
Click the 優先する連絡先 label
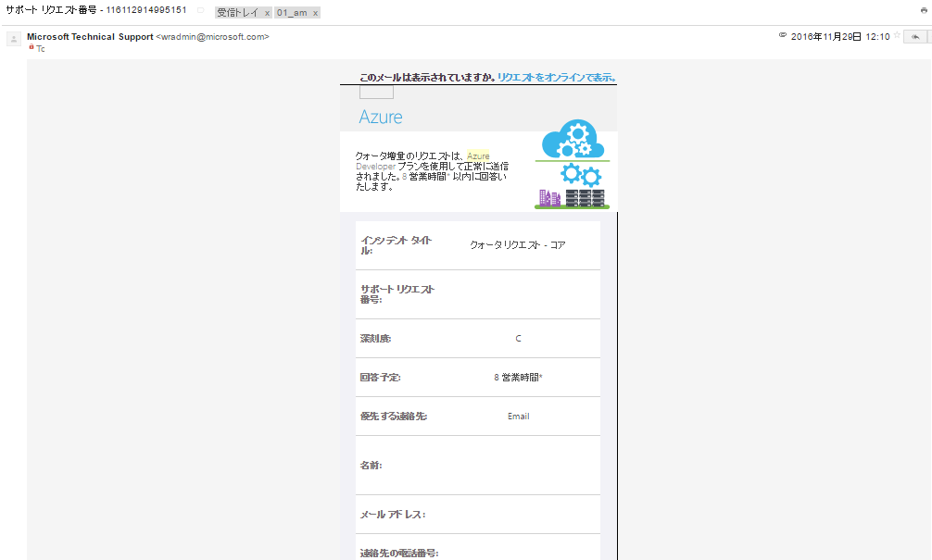(394, 417)
